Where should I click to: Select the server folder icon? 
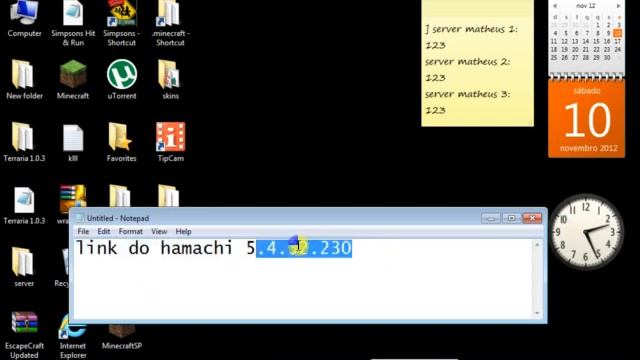[24, 267]
